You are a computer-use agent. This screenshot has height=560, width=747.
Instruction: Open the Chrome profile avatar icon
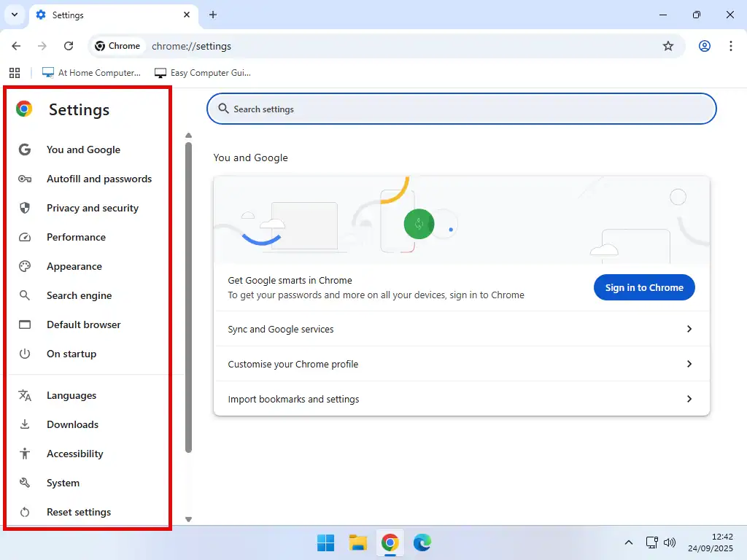704,46
